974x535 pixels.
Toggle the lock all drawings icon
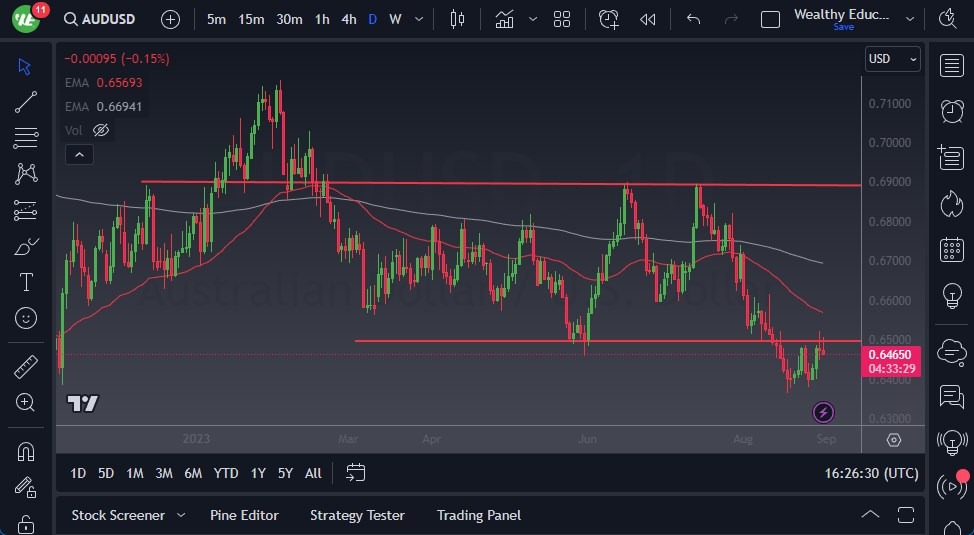(x=26, y=523)
